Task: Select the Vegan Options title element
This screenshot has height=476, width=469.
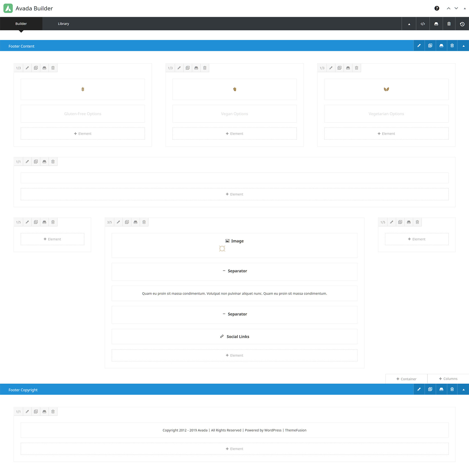Action: pos(235,114)
